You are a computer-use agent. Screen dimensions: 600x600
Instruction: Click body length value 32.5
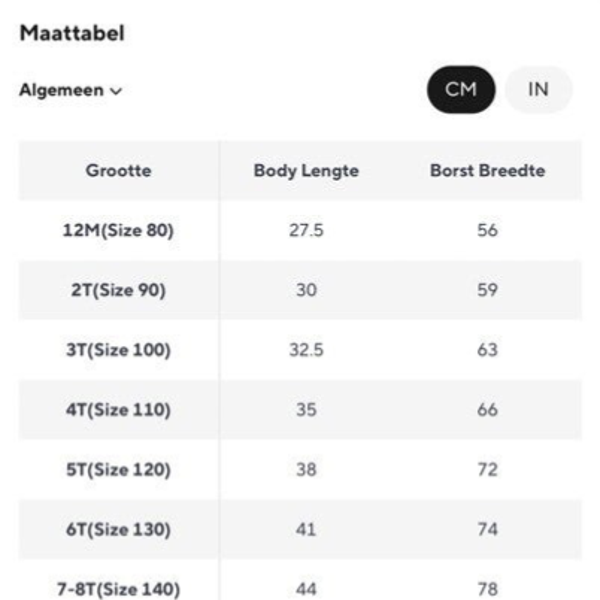coord(306,351)
